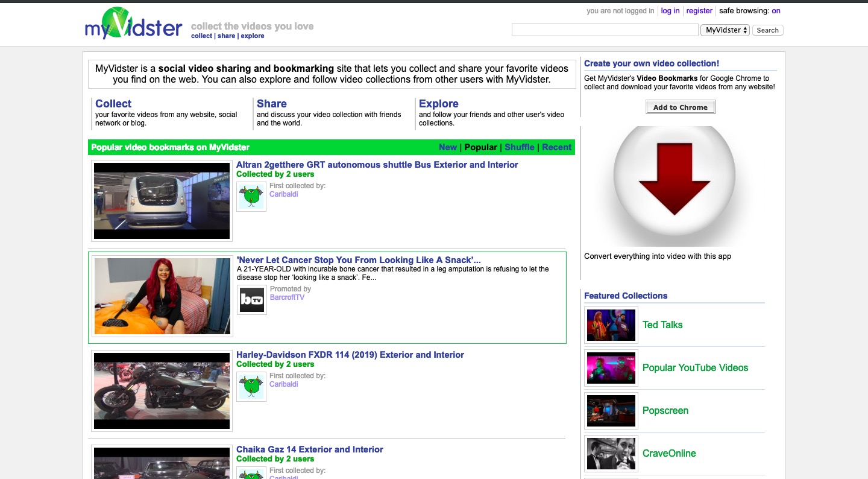Click the header 'explore' link
Viewport: 868px width, 479px height.
click(253, 36)
